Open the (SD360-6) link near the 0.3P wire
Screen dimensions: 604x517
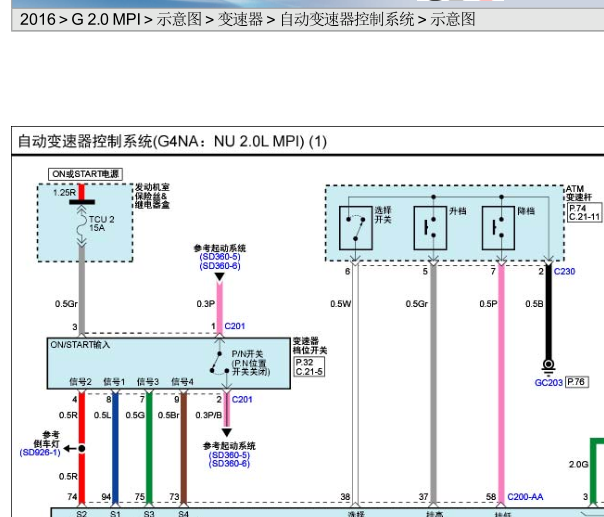pyautogui.click(x=220, y=266)
